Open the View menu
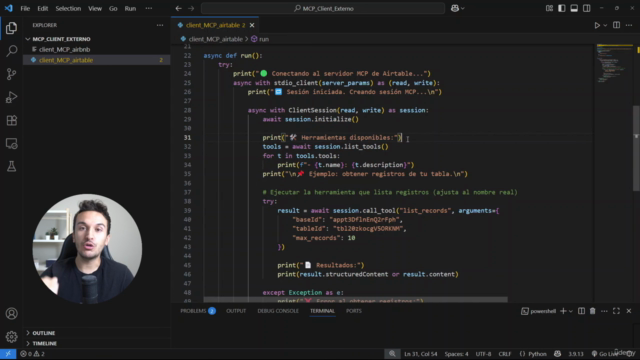The image size is (640, 360). click(95, 8)
